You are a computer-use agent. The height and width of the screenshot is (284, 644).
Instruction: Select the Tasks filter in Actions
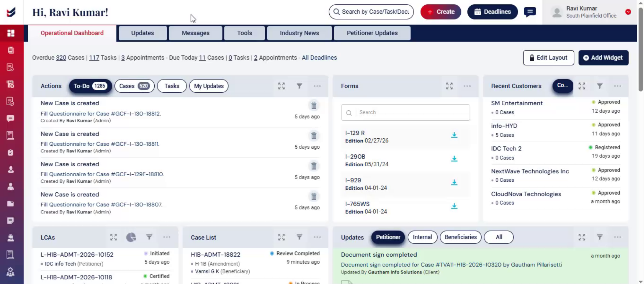click(x=172, y=86)
